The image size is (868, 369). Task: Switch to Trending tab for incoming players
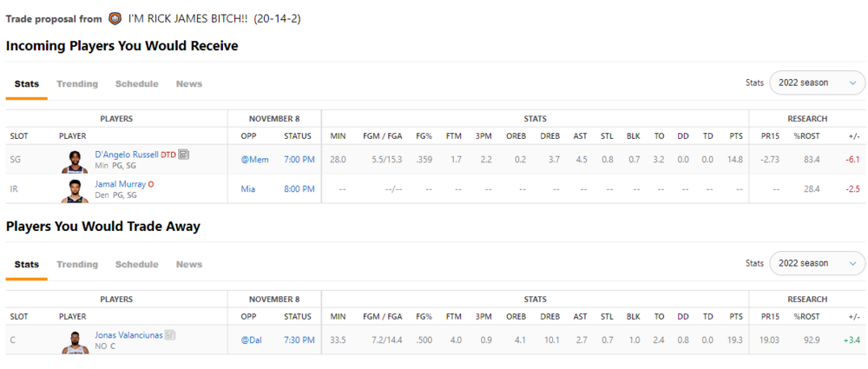[x=77, y=84]
